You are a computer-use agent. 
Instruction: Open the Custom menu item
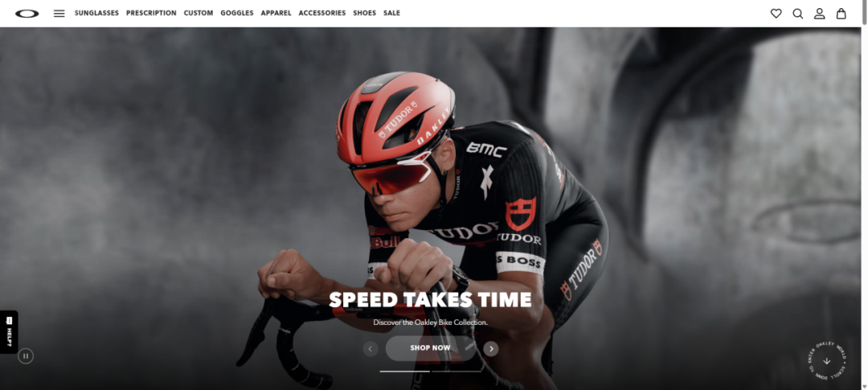coord(199,14)
